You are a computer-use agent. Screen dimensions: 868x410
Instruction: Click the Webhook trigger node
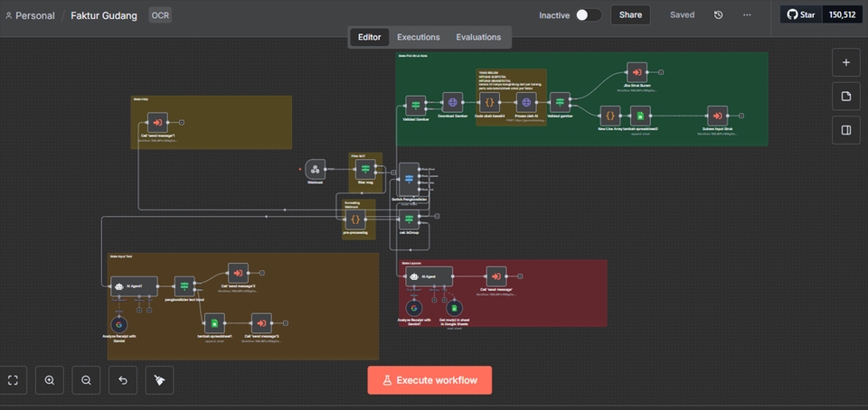point(315,169)
